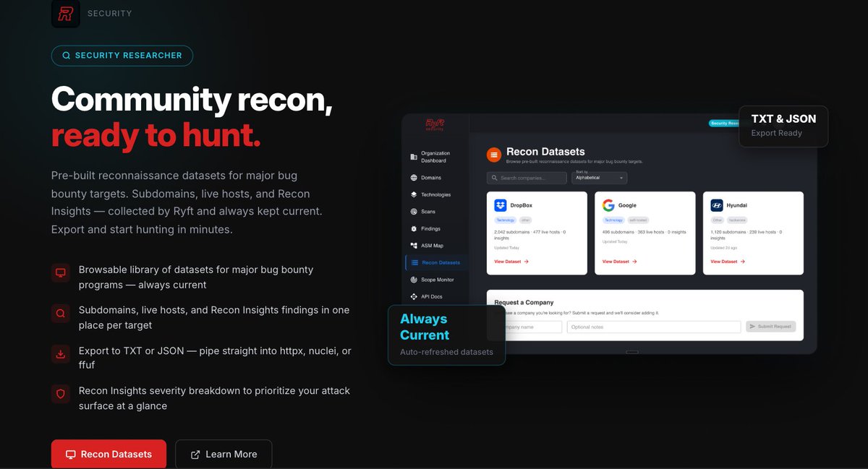Click the shield icon beside the severity breakdown bullet

pos(61,394)
